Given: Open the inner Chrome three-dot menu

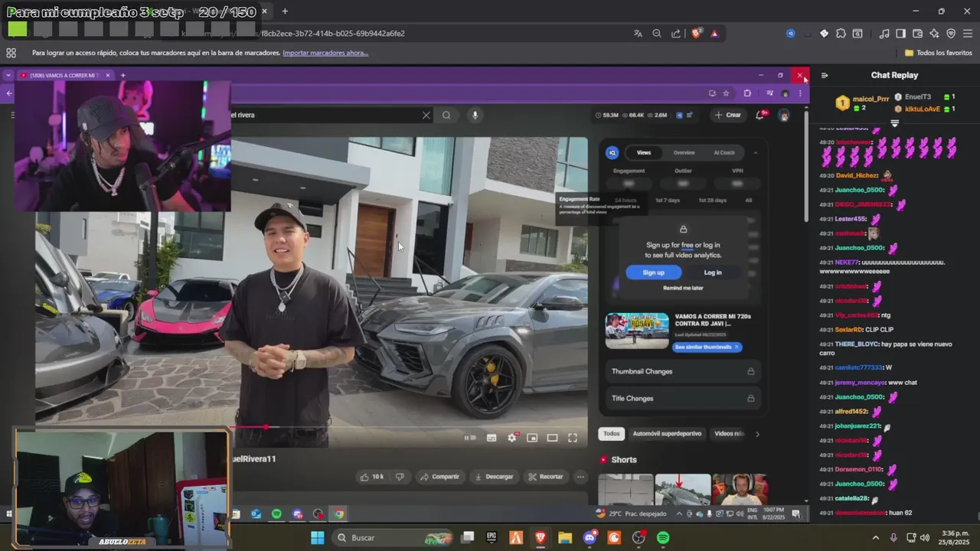Looking at the screenshot, I should [x=800, y=93].
